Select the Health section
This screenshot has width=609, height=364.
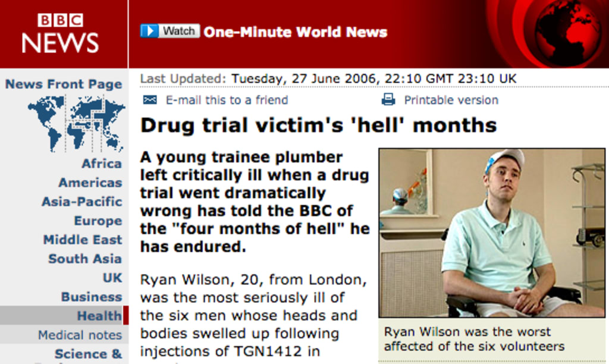point(99,316)
